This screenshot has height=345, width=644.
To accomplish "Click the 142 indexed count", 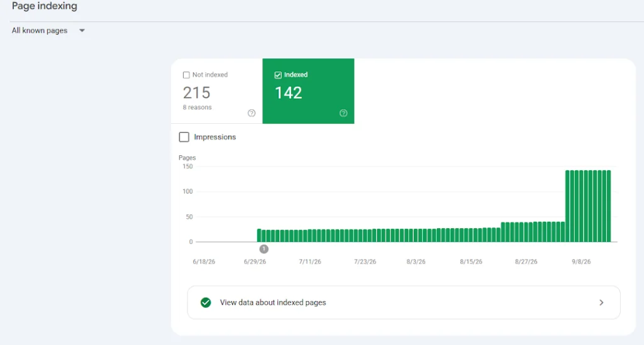I will point(288,93).
